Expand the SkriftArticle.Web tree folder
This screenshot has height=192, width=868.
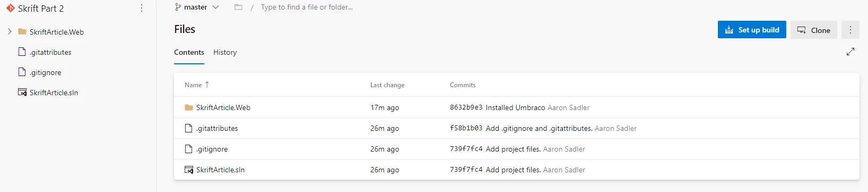pyautogui.click(x=10, y=32)
